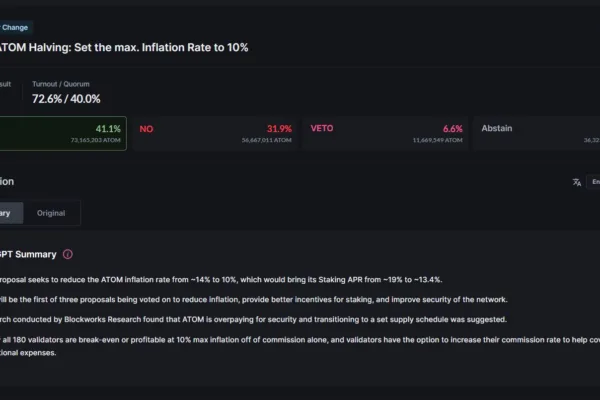Click the Abstain vote card
The image size is (600, 400).
[x=536, y=134]
